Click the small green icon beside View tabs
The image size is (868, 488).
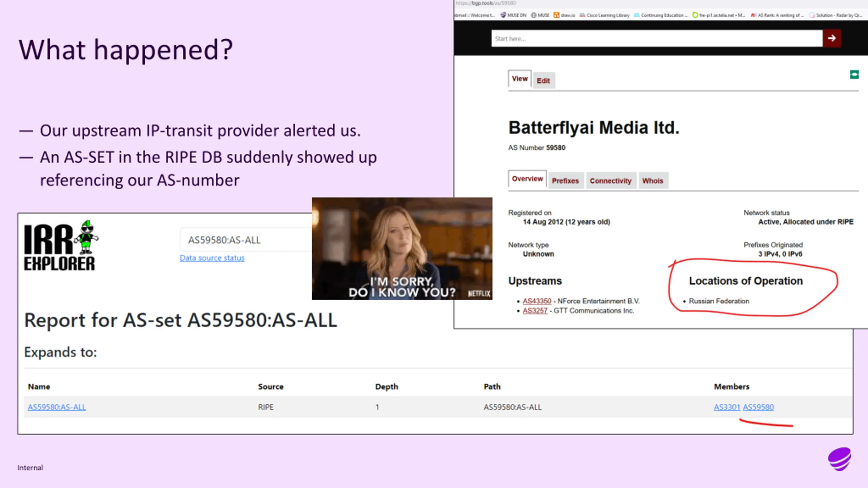[x=854, y=75]
